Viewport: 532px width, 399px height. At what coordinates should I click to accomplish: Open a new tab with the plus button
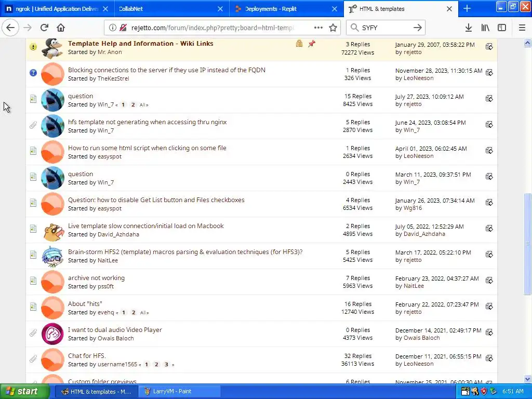pos(467,8)
